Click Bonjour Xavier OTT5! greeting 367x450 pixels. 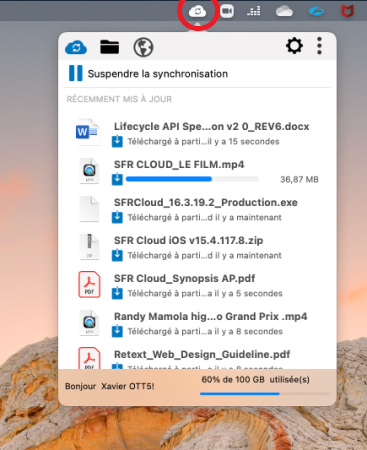tap(110, 386)
